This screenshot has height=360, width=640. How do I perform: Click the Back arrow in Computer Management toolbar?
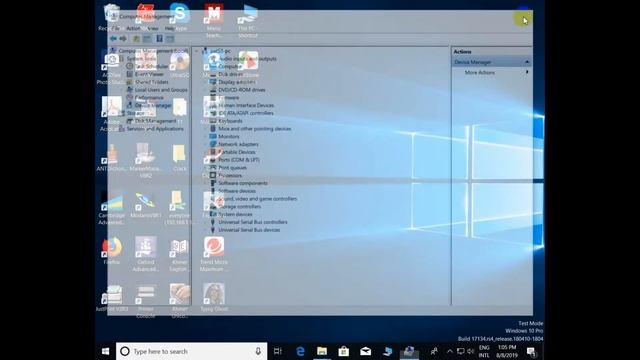click(x=113, y=38)
